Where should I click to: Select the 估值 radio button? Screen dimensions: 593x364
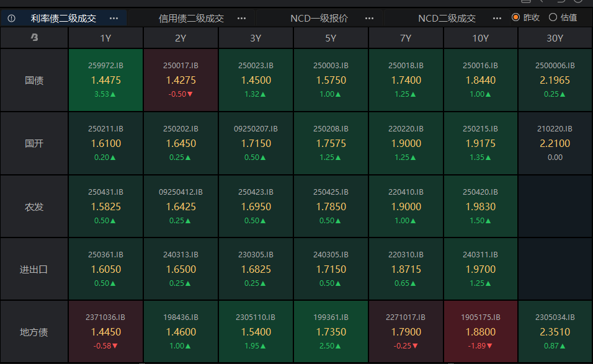coord(553,17)
